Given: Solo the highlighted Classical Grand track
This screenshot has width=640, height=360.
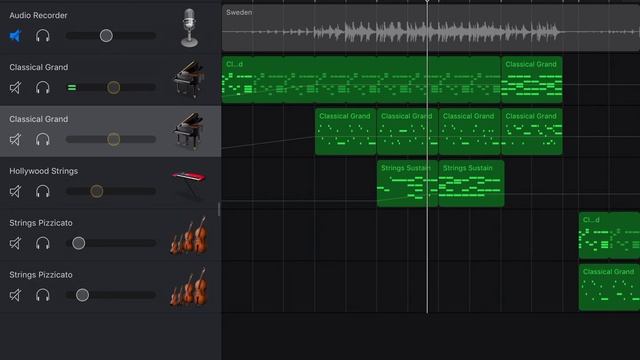Looking at the screenshot, I should (42, 140).
